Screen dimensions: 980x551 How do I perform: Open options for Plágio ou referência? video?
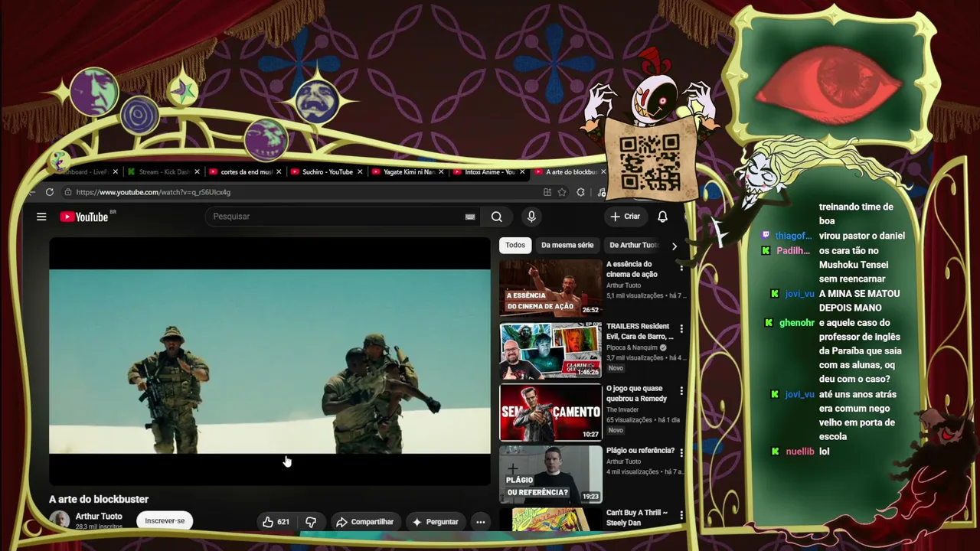tap(681, 453)
